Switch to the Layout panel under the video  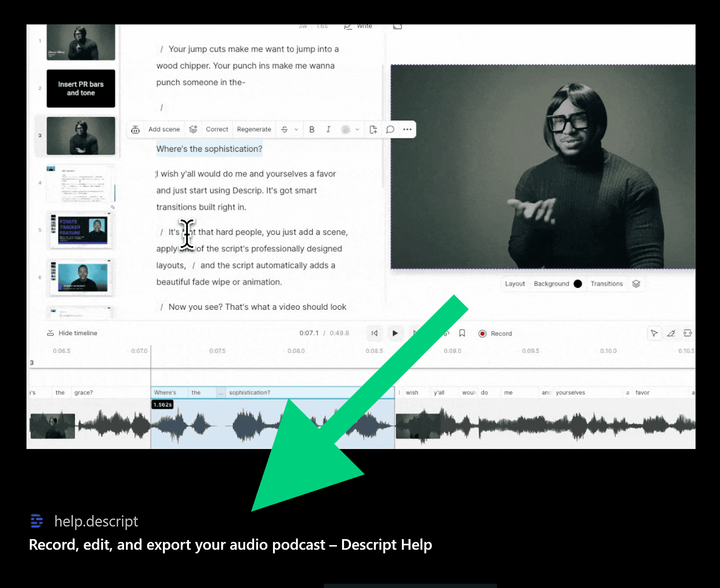515,284
